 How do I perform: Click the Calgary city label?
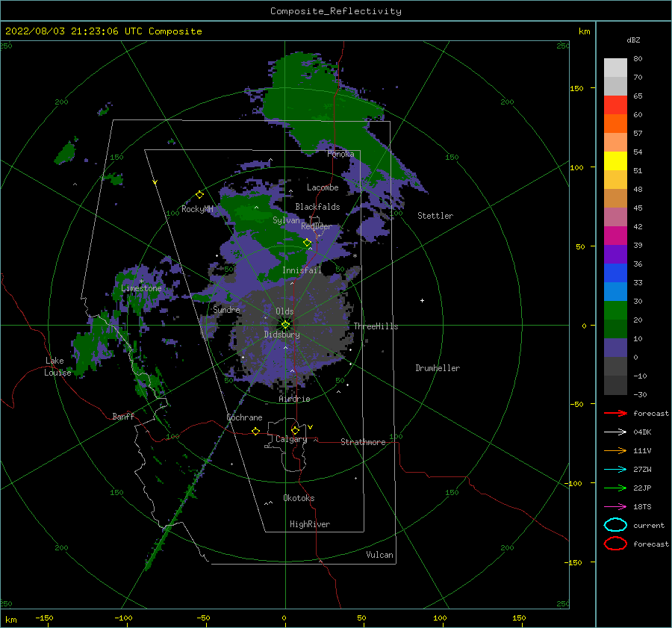click(x=291, y=439)
